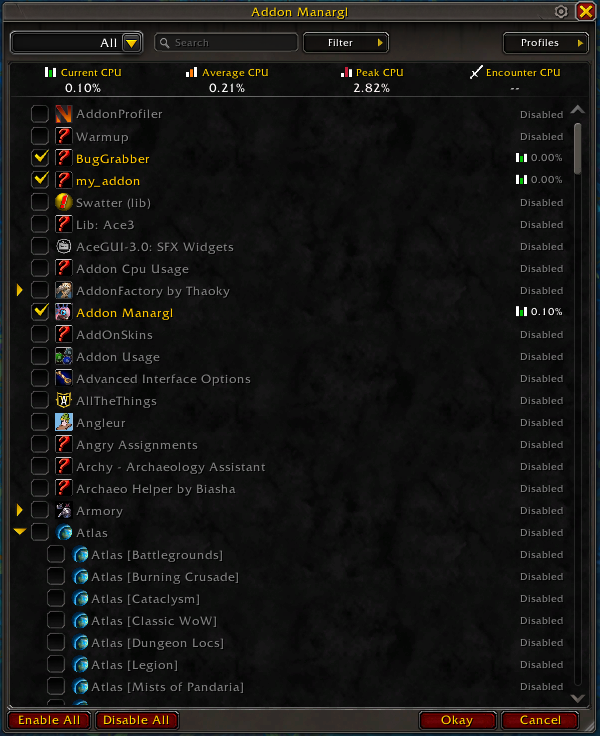Open the Filter menu
600x736 pixels.
346,43
